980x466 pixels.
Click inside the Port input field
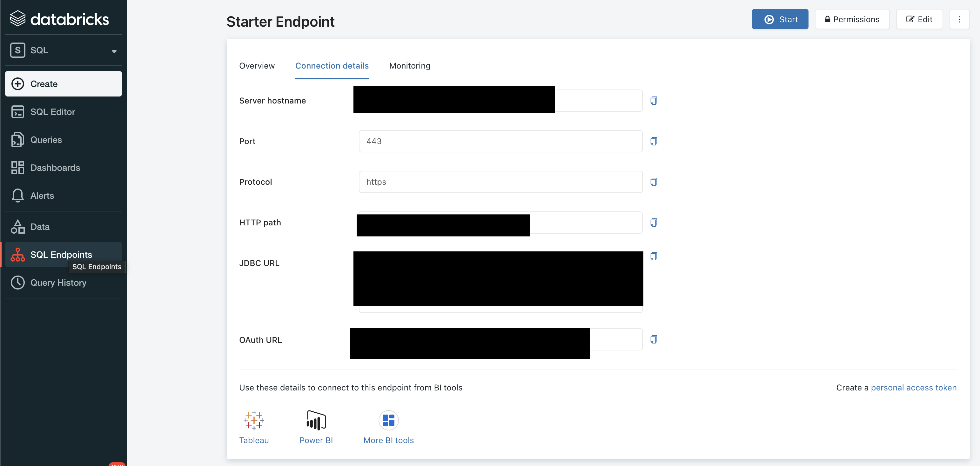(500, 141)
